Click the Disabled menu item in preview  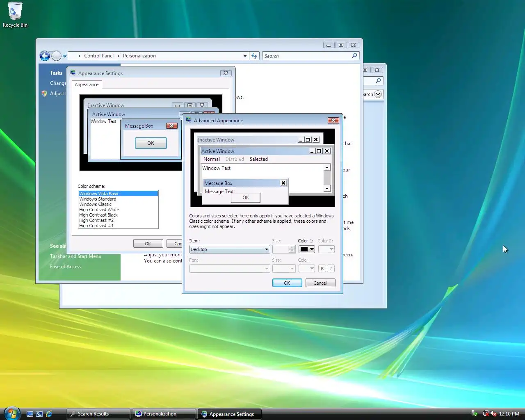[235, 159]
